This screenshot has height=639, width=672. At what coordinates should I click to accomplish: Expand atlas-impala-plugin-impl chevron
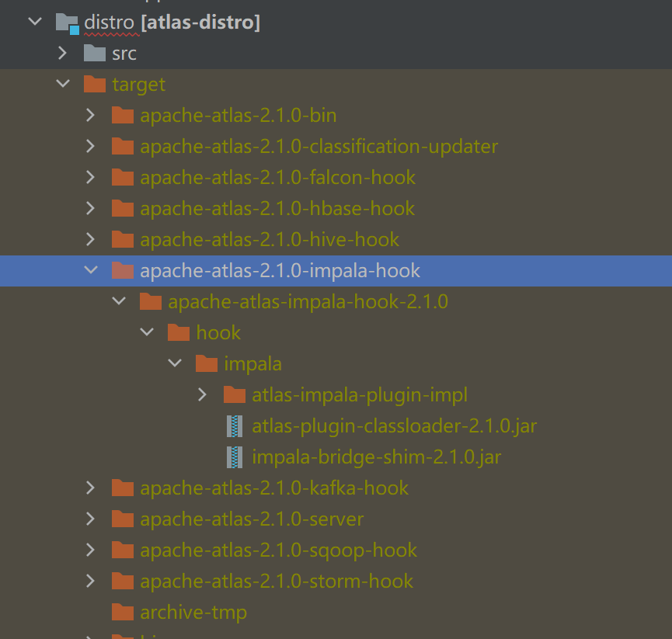[x=203, y=394]
